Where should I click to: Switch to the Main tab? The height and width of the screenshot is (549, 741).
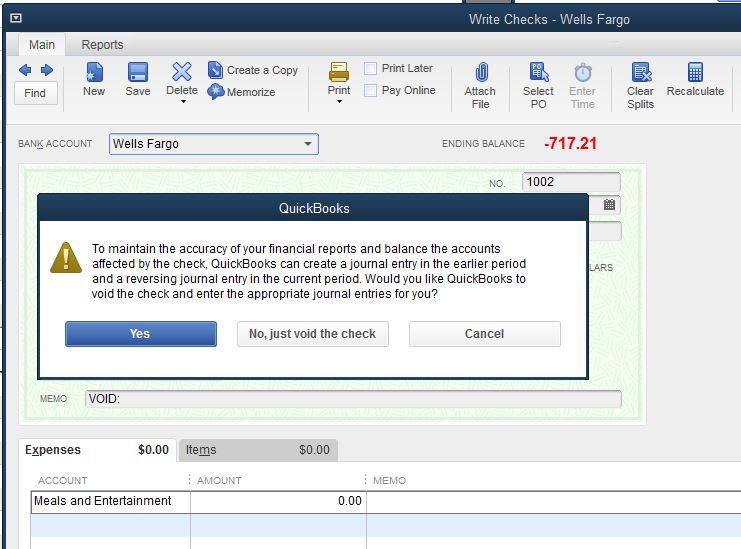point(42,44)
